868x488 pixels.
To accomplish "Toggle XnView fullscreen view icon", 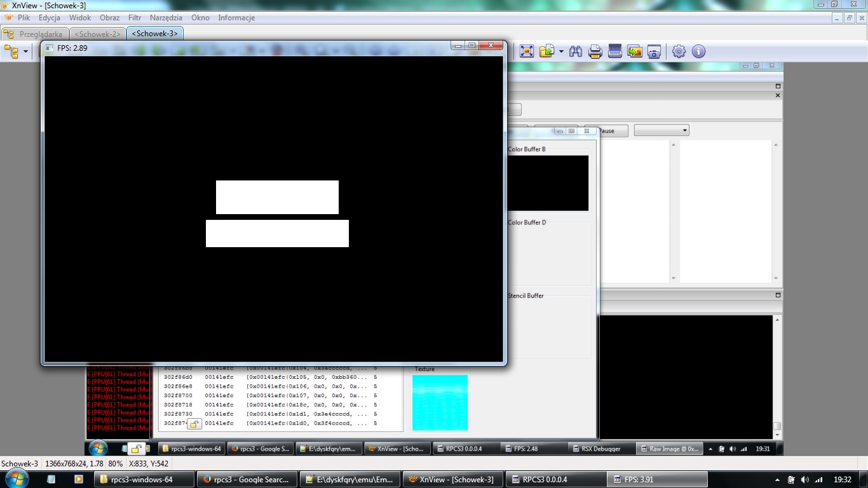I will [x=526, y=51].
